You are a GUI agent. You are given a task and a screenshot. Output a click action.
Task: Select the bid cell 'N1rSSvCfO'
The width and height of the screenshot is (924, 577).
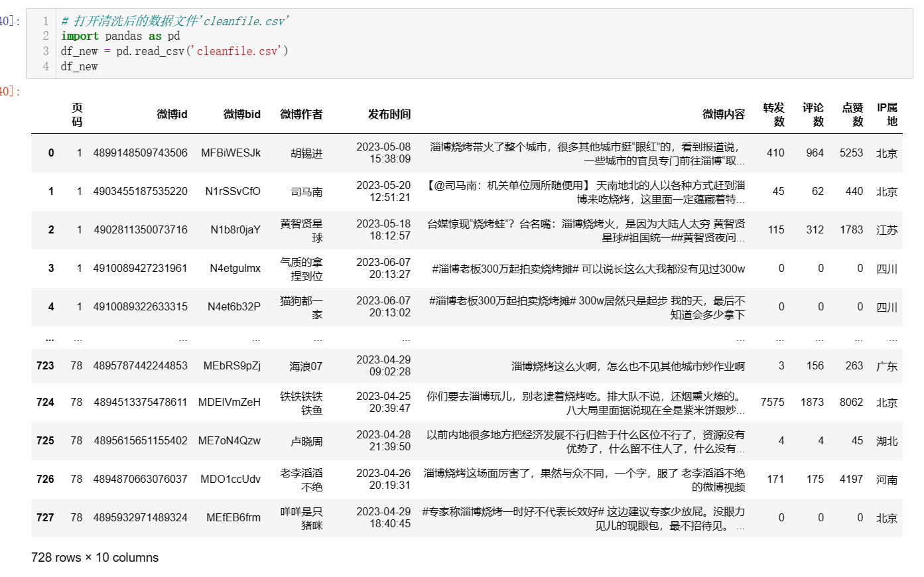233,191
